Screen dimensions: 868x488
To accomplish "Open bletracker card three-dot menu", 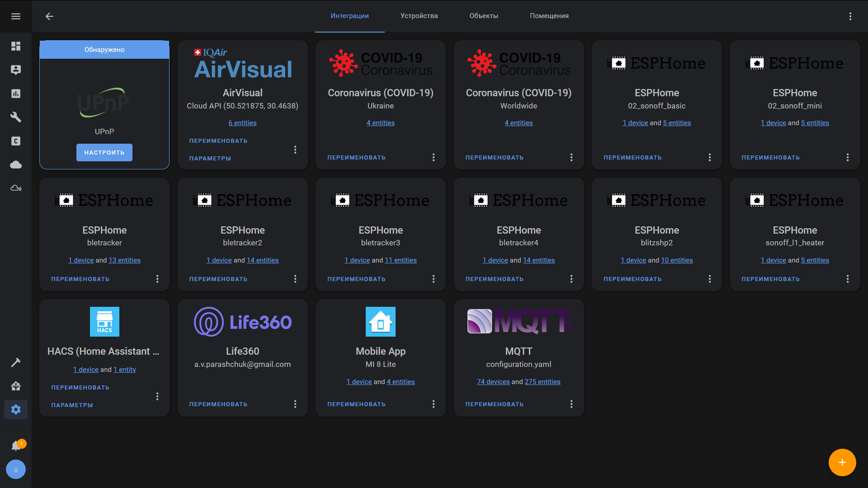I will click(x=157, y=279).
